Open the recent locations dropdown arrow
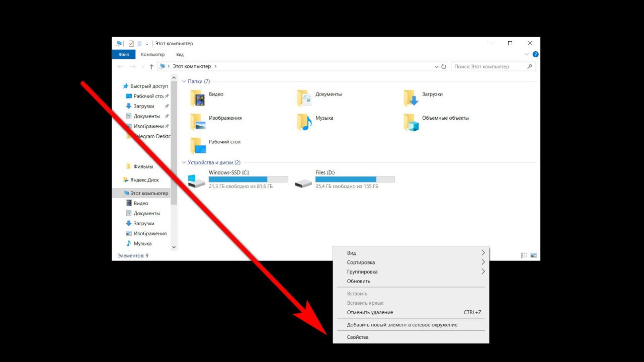The width and height of the screenshot is (644, 362). [143, 67]
